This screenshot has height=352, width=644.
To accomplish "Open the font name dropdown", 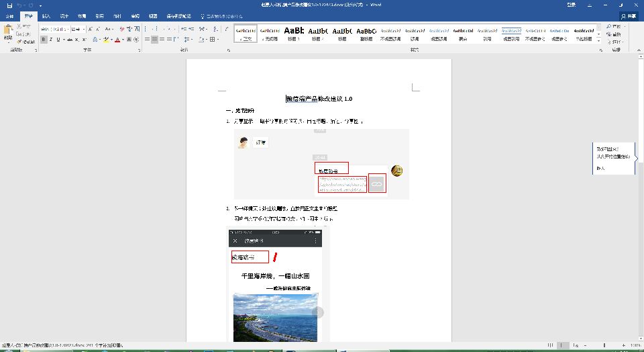I will point(66,29).
